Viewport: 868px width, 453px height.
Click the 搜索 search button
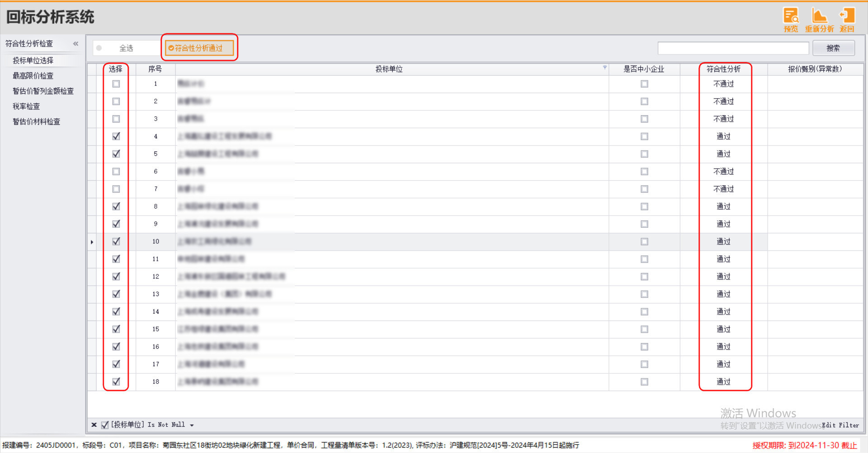(x=833, y=48)
